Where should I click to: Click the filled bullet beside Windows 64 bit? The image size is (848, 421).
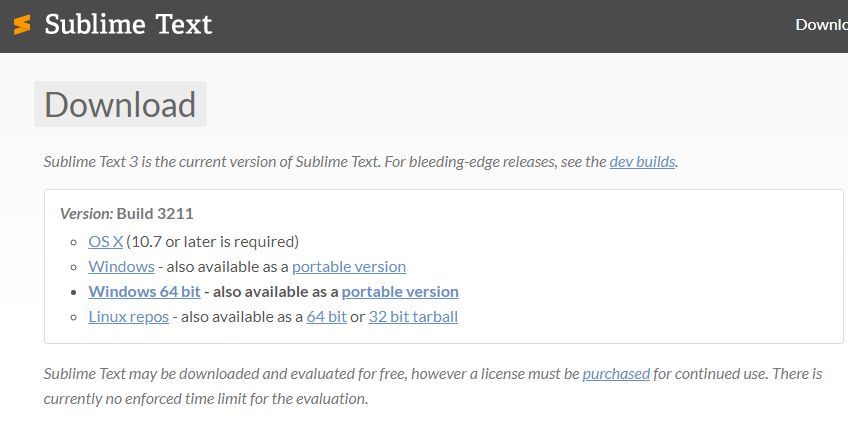(74, 292)
